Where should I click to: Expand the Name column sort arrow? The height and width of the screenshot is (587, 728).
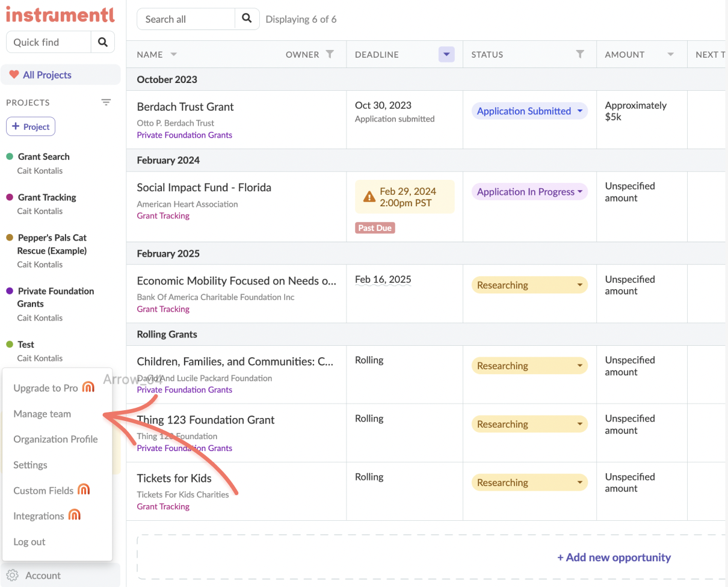pyautogui.click(x=174, y=54)
